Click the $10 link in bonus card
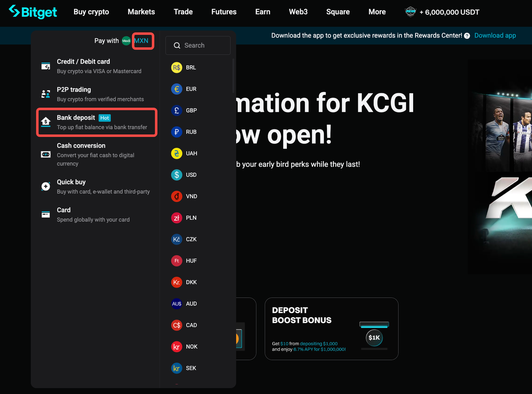The image size is (532, 394). tap(284, 344)
